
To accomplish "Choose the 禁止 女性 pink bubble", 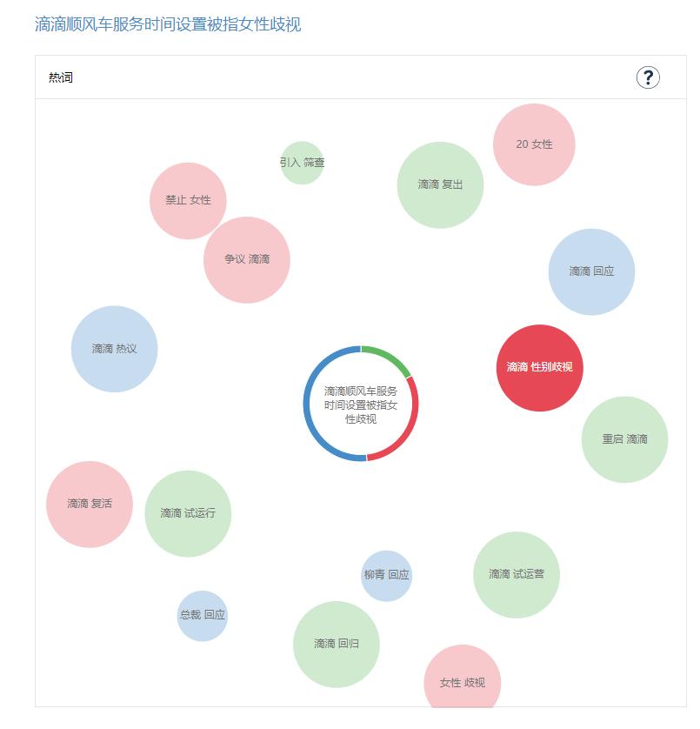I will (188, 200).
